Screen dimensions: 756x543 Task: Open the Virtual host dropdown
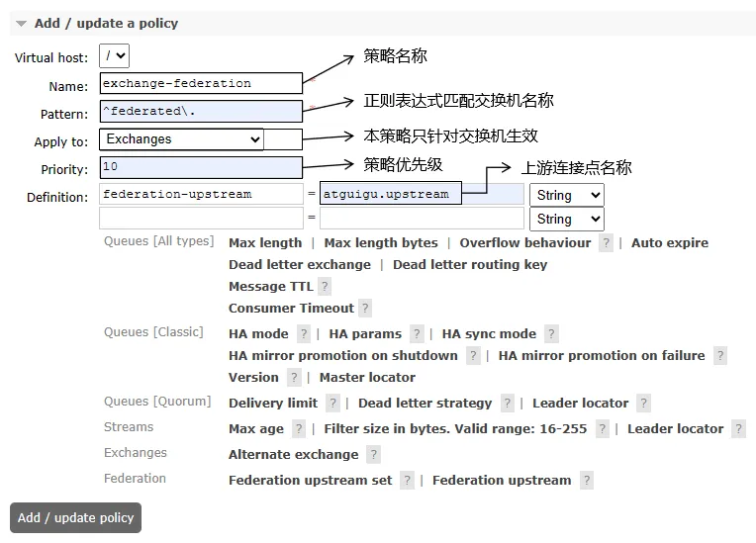[x=116, y=57]
